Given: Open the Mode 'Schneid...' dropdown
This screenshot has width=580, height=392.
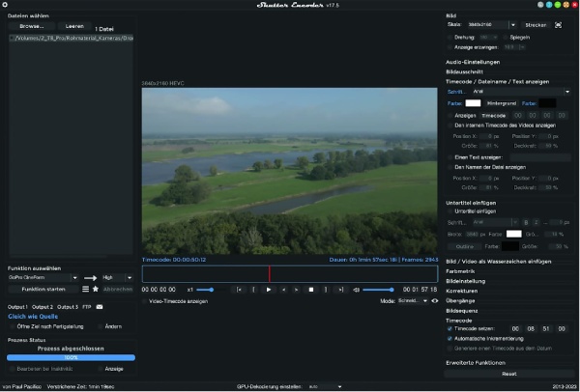Looking at the screenshot, I should 413,300.
